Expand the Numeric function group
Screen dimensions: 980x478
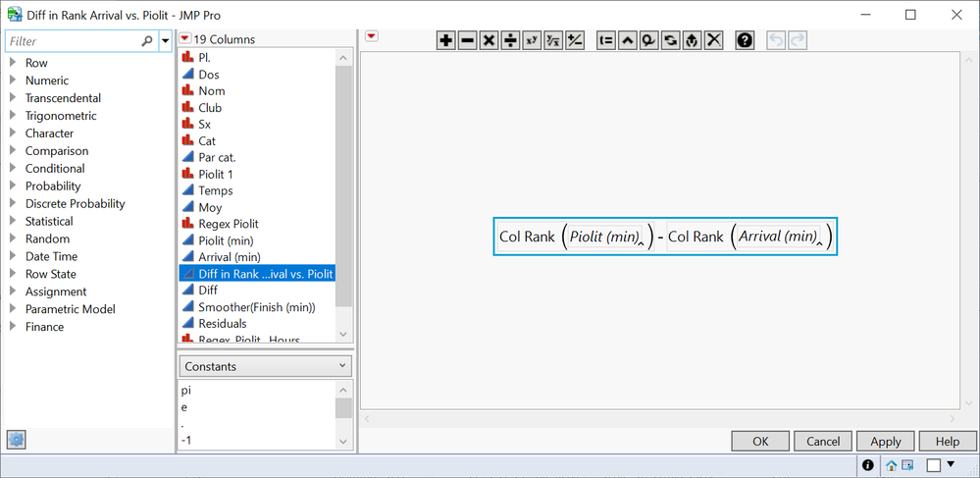pos(13,80)
